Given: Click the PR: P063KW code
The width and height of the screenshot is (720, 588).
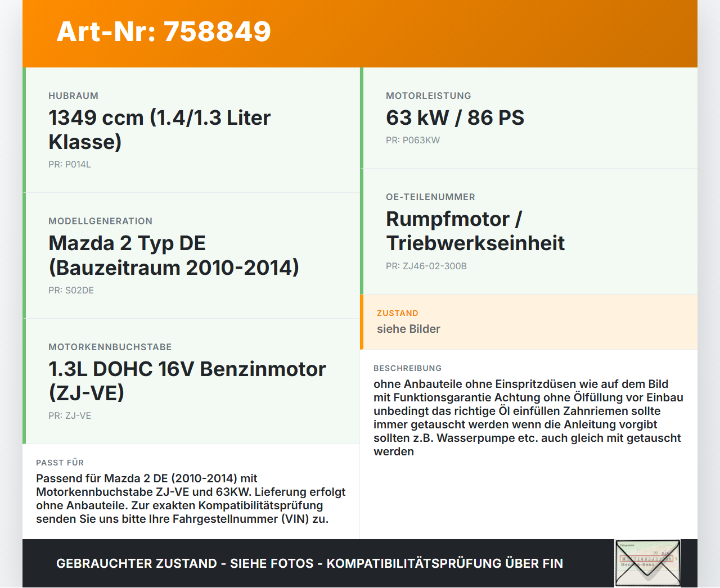Looking at the screenshot, I should 413,141.
